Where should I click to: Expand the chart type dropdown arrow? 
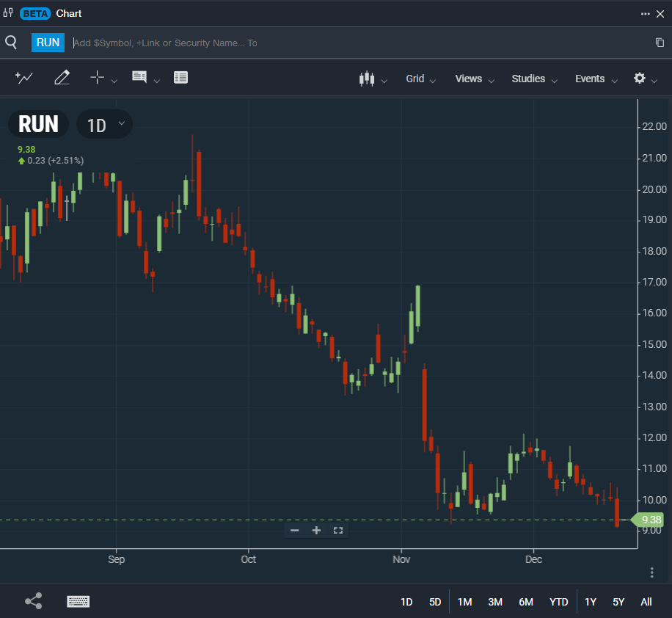coord(384,81)
